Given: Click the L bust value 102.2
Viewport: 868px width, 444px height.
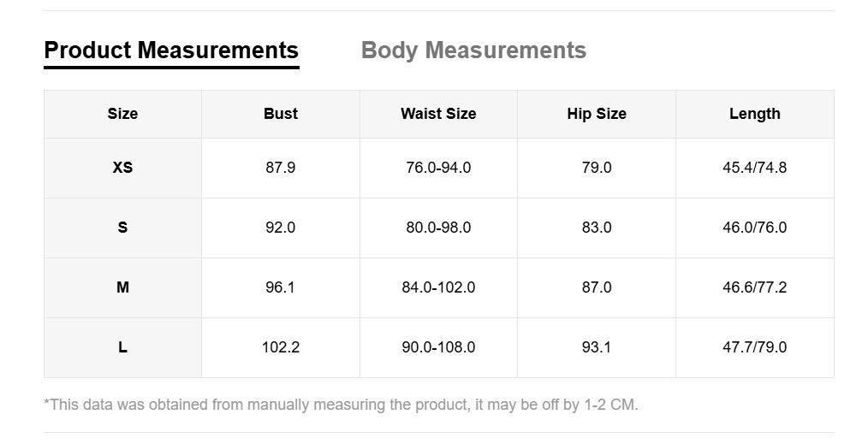Looking at the screenshot, I should pos(281,347).
